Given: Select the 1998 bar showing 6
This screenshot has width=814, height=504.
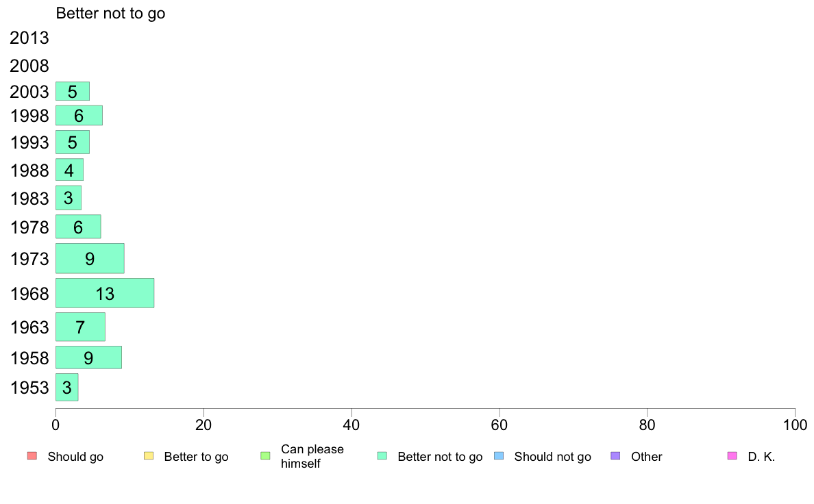Looking at the screenshot, I should click(x=79, y=116).
